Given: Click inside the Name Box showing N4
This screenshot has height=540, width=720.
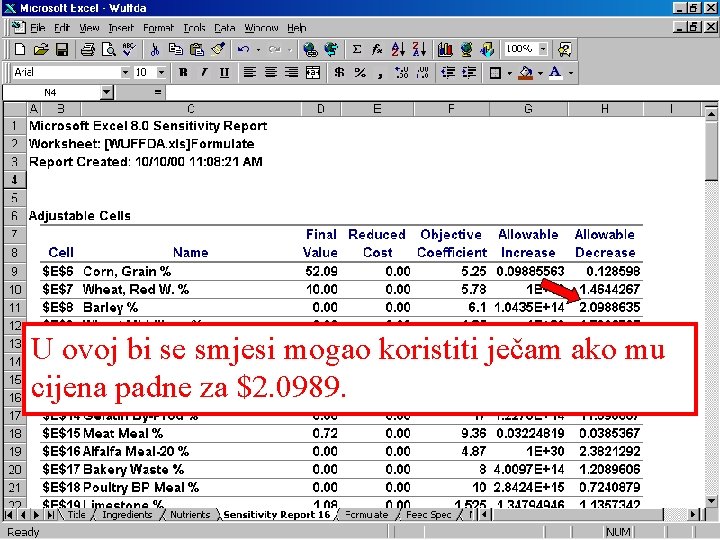Looking at the screenshot, I should point(51,93).
